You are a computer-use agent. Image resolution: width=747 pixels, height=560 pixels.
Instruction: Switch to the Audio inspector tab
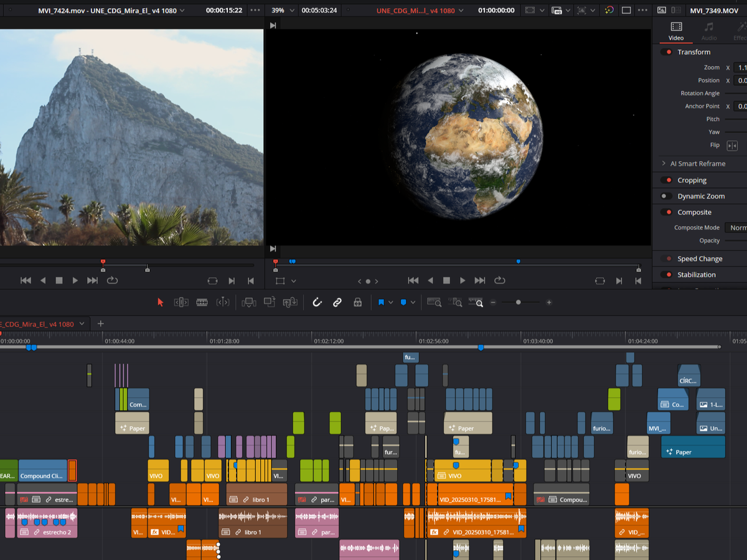coord(708,30)
